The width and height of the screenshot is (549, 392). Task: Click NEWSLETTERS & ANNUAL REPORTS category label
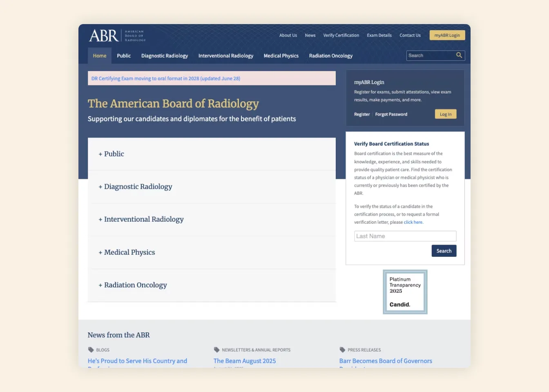(x=256, y=350)
